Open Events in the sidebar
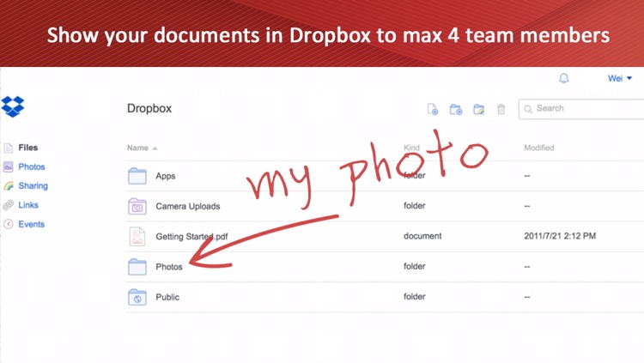 [x=31, y=224]
